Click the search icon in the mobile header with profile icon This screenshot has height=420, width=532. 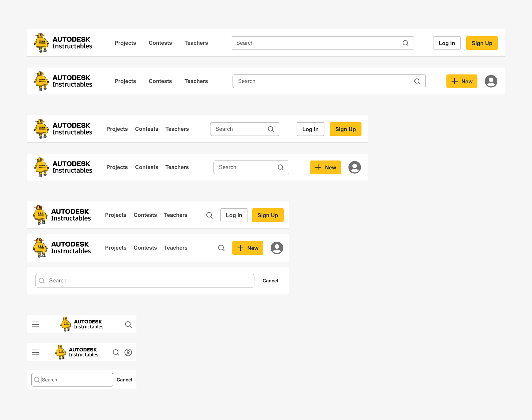[116, 352]
